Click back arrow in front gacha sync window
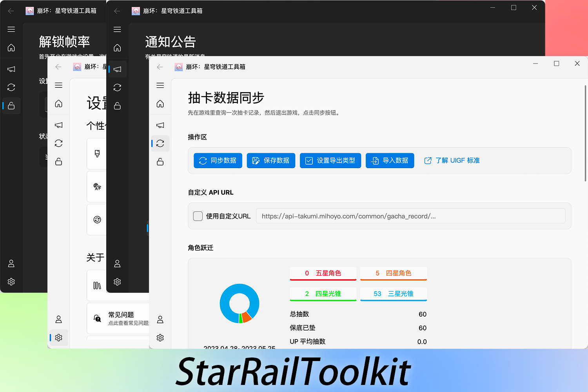 pos(160,67)
